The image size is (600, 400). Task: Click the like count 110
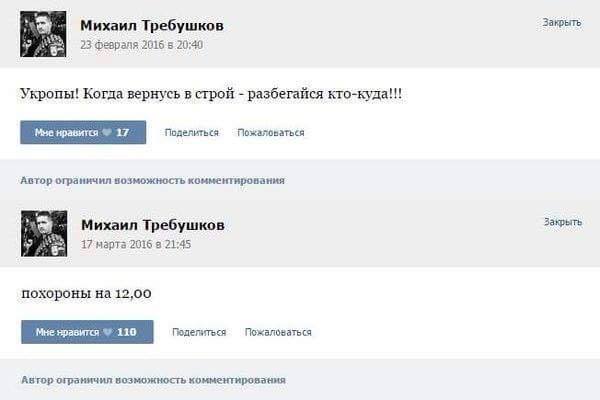coord(126,332)
